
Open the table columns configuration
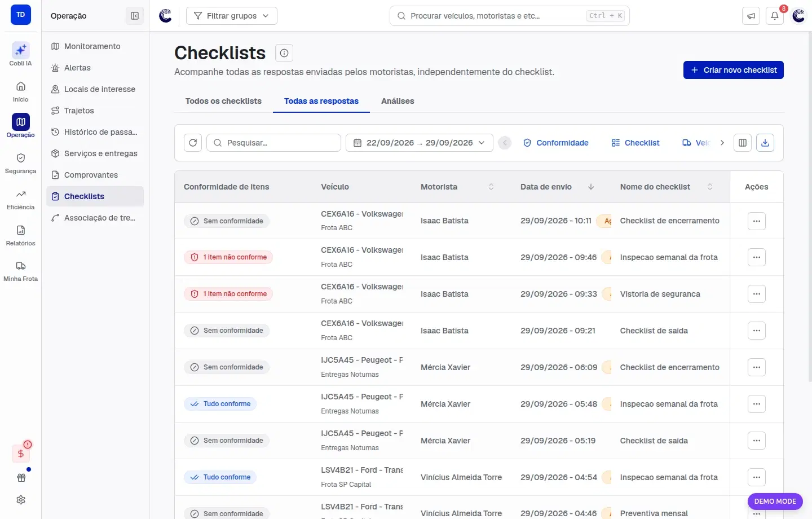pyautogui.click(x=743, y=143)
